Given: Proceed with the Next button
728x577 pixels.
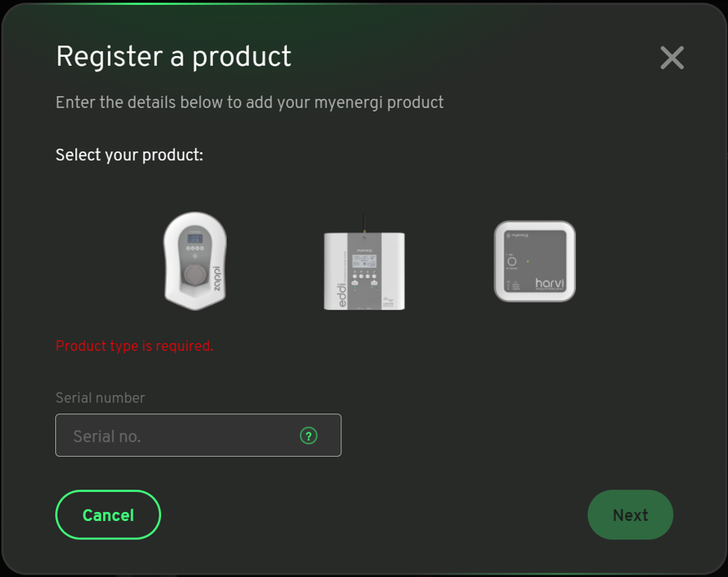Looking at the screenshot, I should pos(630,514).
